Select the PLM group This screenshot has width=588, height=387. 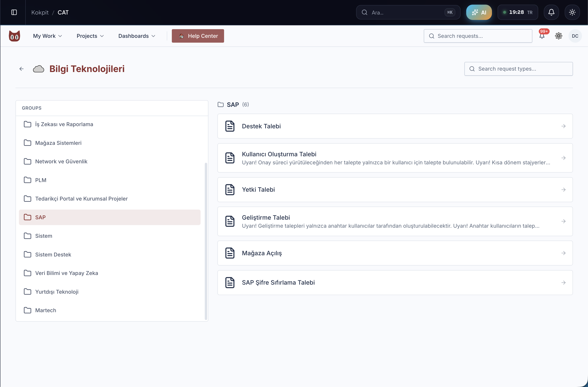pyautogui.click(x=110, y=180)
